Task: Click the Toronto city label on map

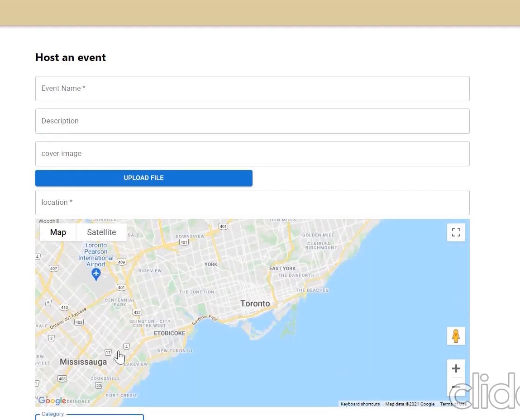Action: (255, 303)
